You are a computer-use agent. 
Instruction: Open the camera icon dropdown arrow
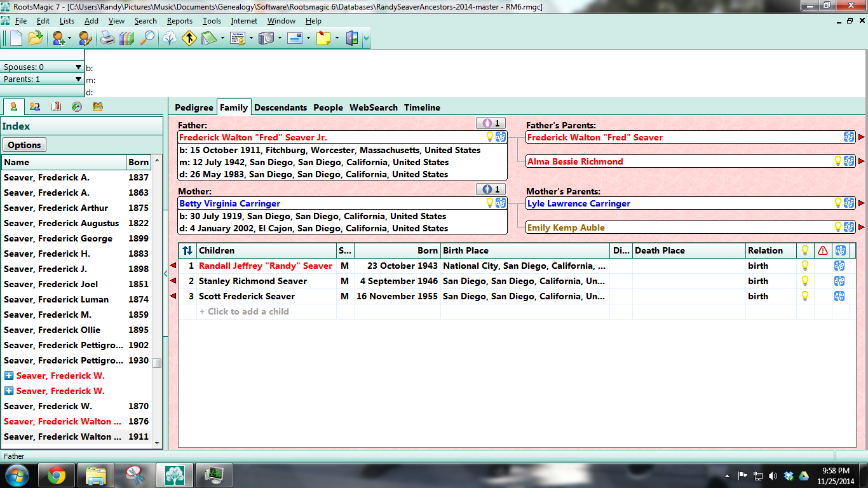(279, 39)
